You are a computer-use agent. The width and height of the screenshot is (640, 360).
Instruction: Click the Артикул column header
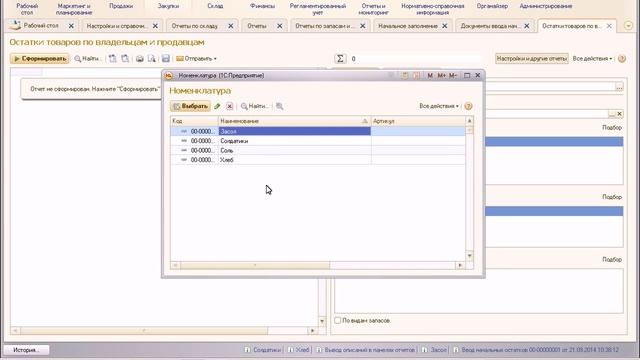418,121
